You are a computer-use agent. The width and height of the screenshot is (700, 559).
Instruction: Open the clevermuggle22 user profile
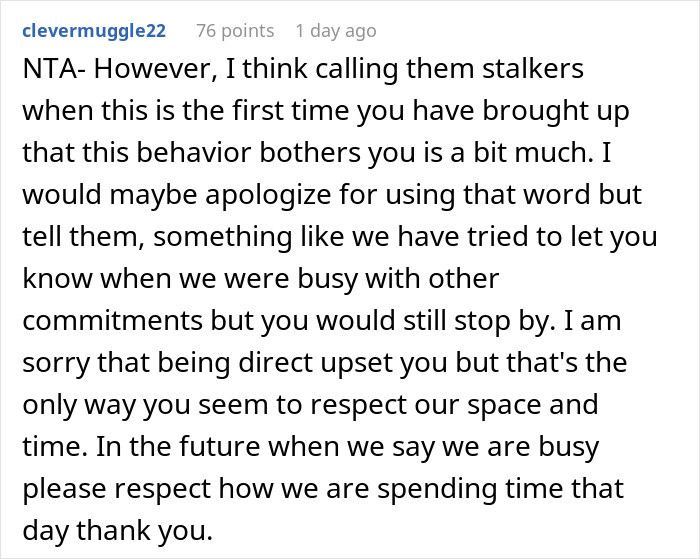click(94, 31)
